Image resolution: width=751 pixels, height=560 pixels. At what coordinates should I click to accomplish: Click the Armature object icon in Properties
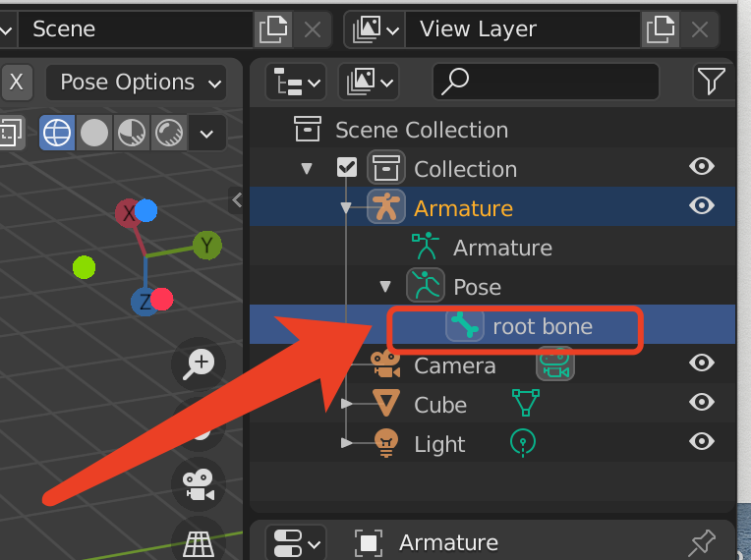[369, 543]
